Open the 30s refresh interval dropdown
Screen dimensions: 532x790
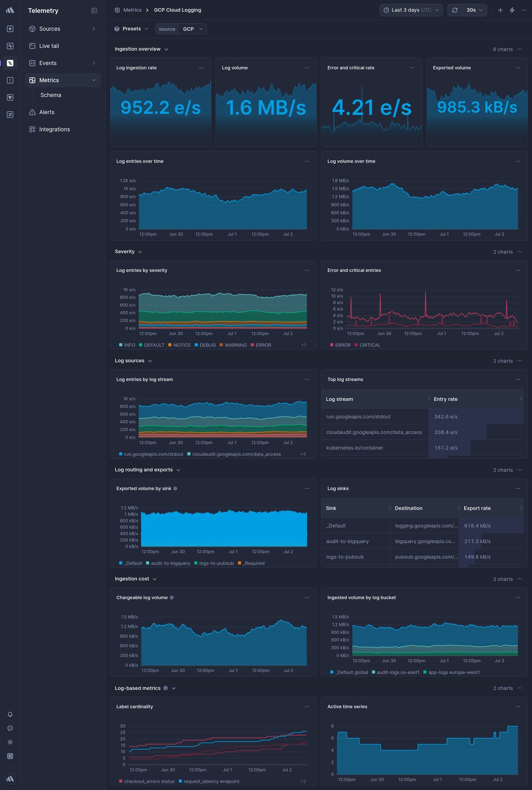[474, 10]
